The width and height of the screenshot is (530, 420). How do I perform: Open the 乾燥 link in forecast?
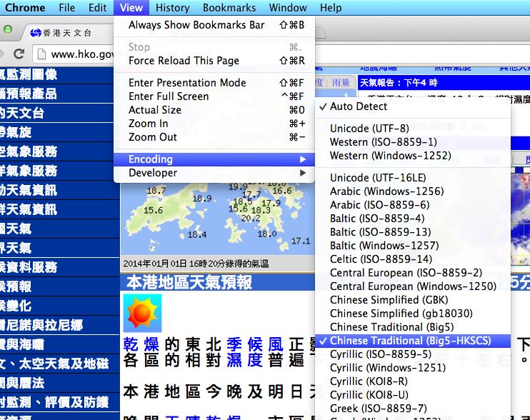(141, 345)
